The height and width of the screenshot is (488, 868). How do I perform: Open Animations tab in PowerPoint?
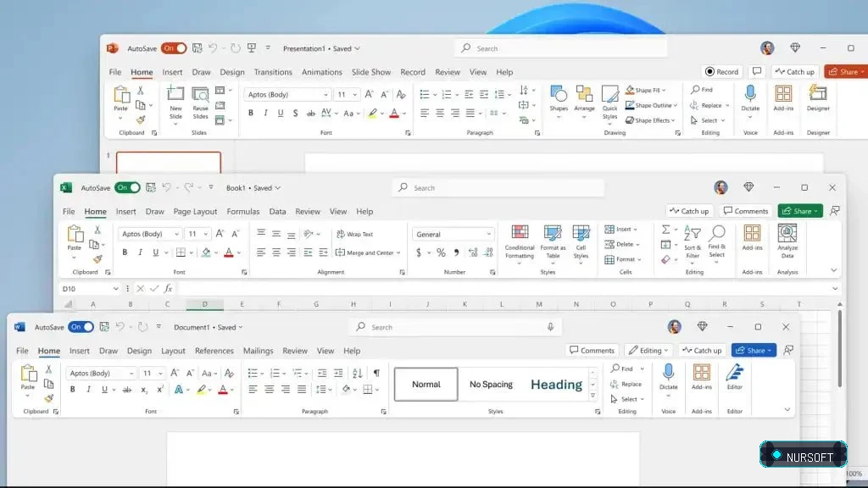[x=321, y=71]
